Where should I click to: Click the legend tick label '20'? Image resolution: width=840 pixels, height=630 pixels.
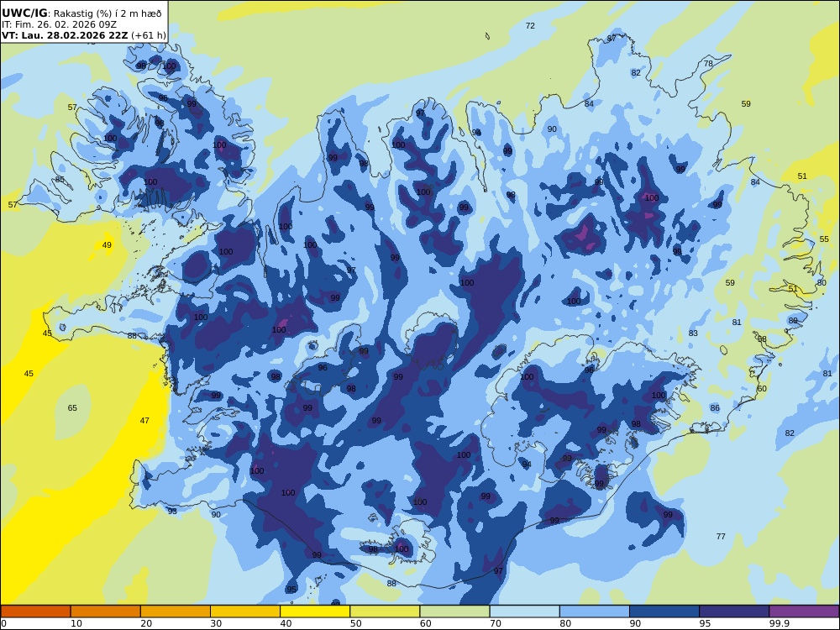coord(146,623)
